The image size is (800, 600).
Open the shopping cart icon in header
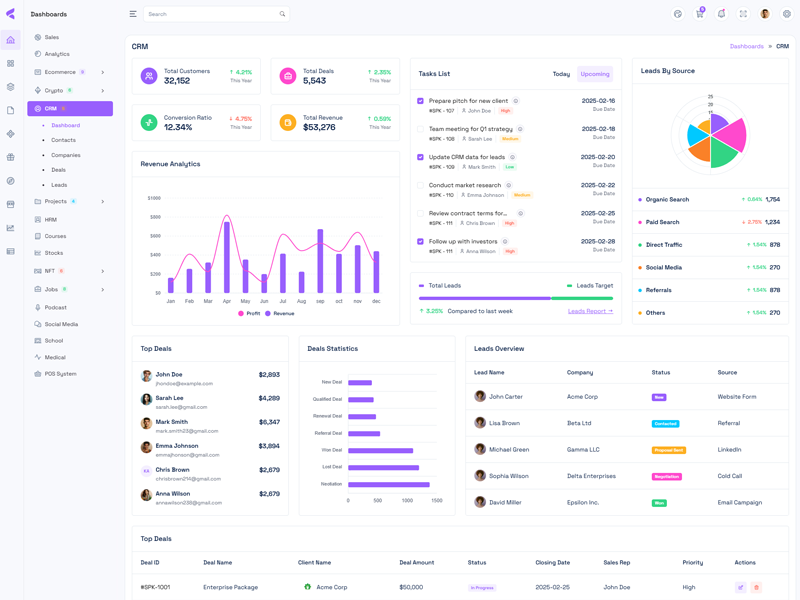coord(699,14)
